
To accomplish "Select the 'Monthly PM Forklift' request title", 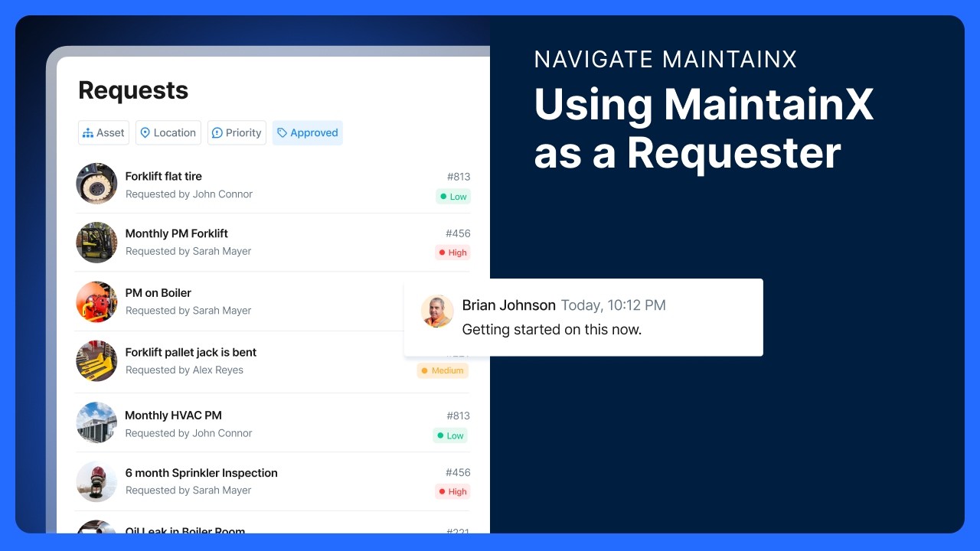I will tap(177, 233).
